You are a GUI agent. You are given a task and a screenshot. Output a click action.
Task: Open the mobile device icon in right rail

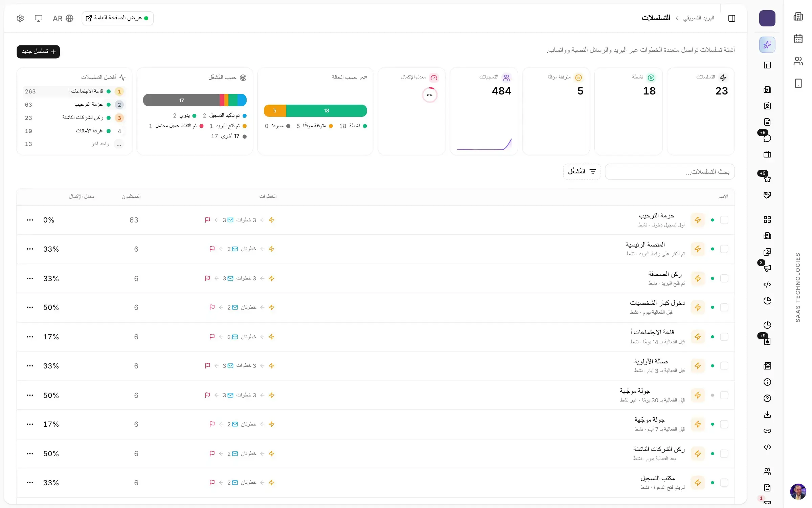pos(798,83)
